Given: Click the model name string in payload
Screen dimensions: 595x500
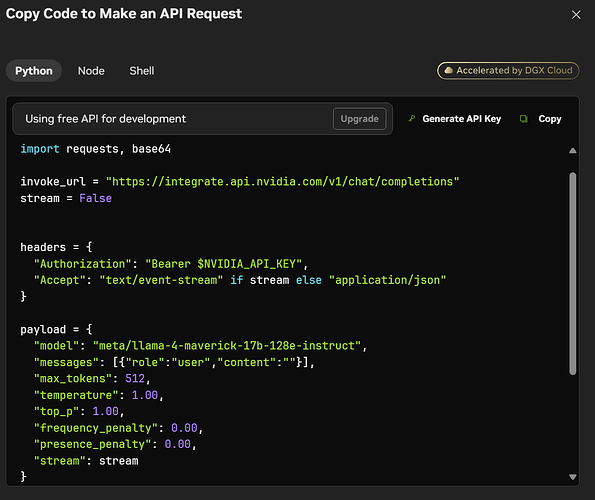Looking at the screenshot, I should [227, 346].
